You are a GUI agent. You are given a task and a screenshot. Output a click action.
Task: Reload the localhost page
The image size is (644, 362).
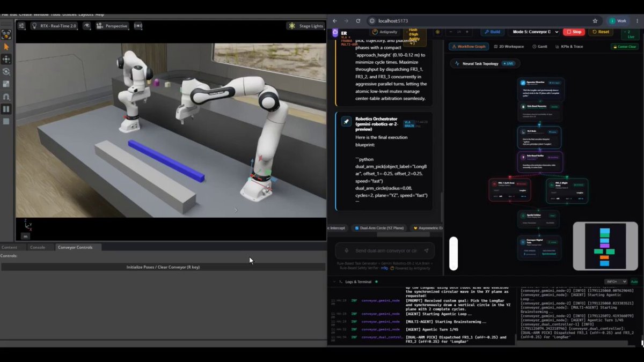tap(358, 21)
